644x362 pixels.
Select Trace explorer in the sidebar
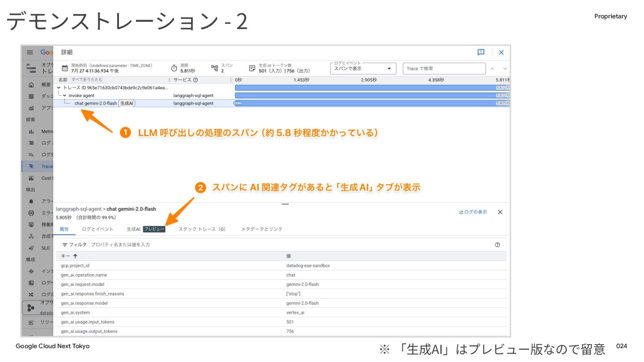38,166
